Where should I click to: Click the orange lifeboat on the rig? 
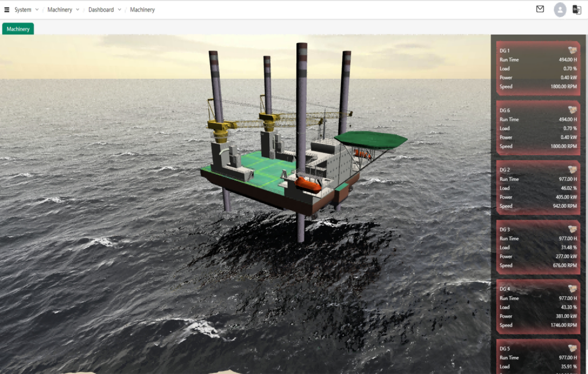308,184
